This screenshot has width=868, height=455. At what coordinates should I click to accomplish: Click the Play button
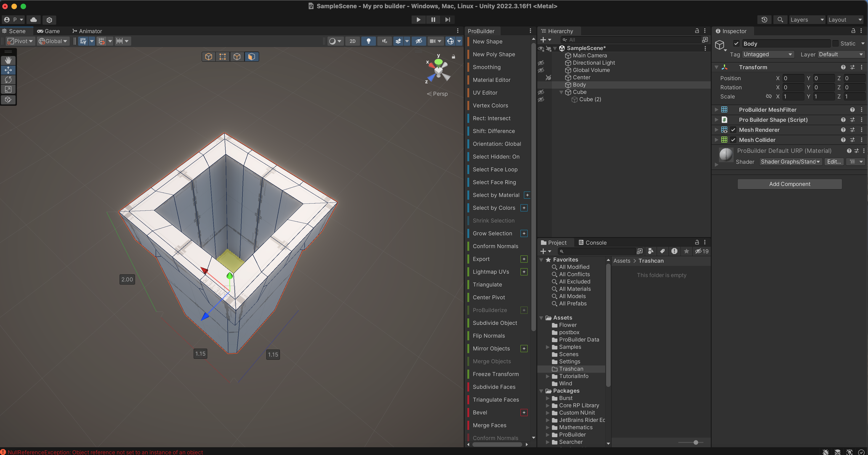coord(418,20)
